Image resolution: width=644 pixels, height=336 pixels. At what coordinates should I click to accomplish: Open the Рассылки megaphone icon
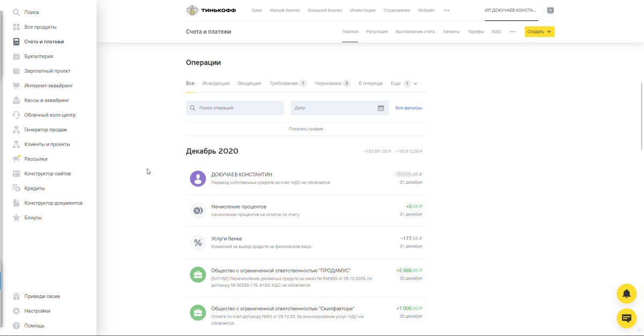[16, 159]
